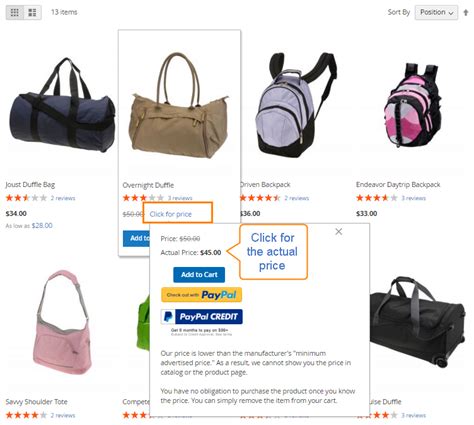This screenshot has height=425, width=474.
Task: Click the Joust Duffle Bag image
Action: coord(62,106)
